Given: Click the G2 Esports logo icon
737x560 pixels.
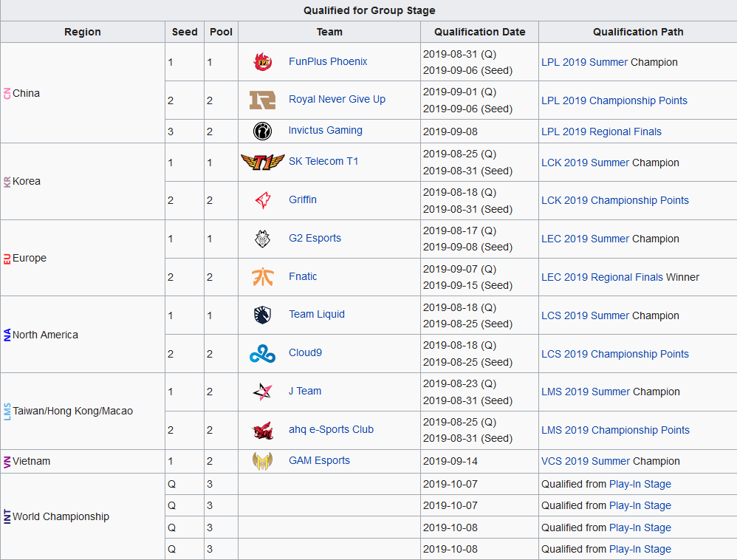Looking at the screenshot, I should [x=262, y=239].
